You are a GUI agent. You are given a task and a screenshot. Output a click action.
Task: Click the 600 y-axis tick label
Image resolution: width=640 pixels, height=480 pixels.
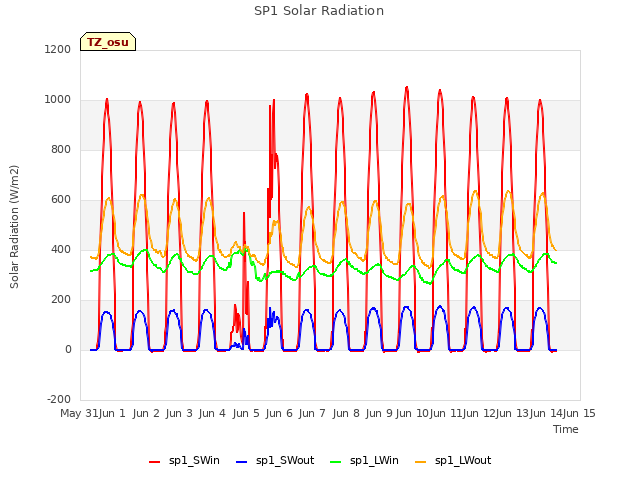pos(61,200)
